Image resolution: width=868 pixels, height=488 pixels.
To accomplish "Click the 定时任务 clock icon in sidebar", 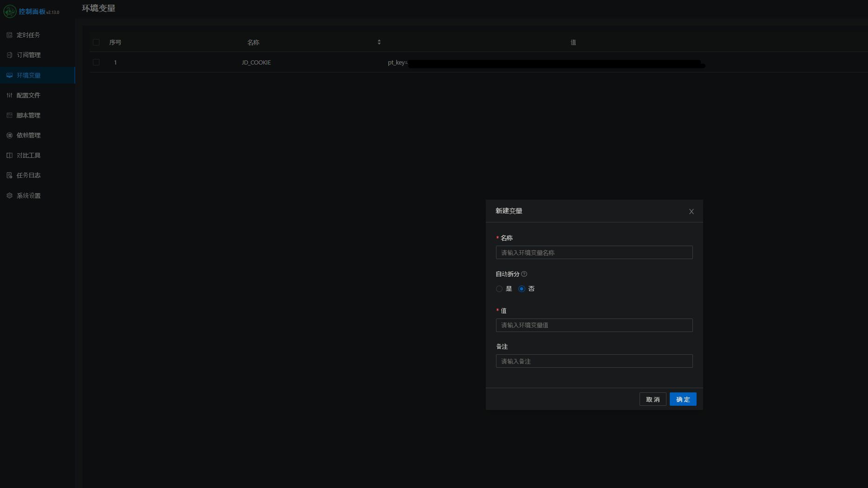I will point(9,35).
